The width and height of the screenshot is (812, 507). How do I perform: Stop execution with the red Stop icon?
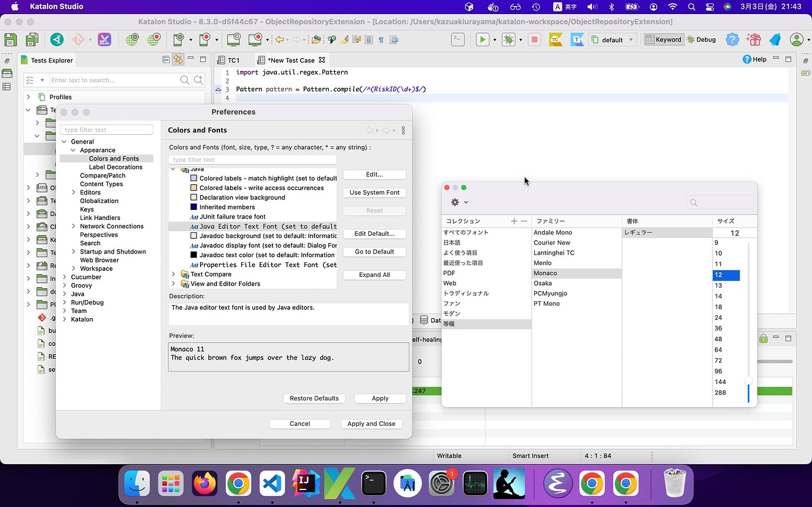534,39
